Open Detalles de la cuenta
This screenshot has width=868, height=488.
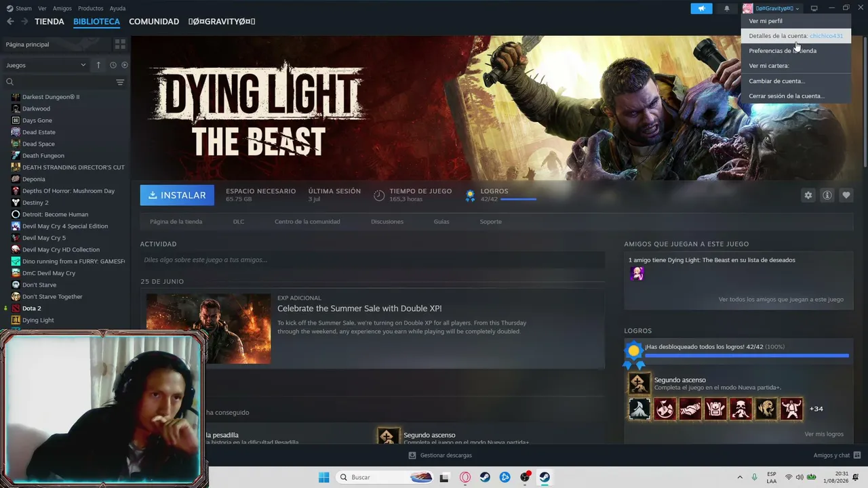click(795, 36)
